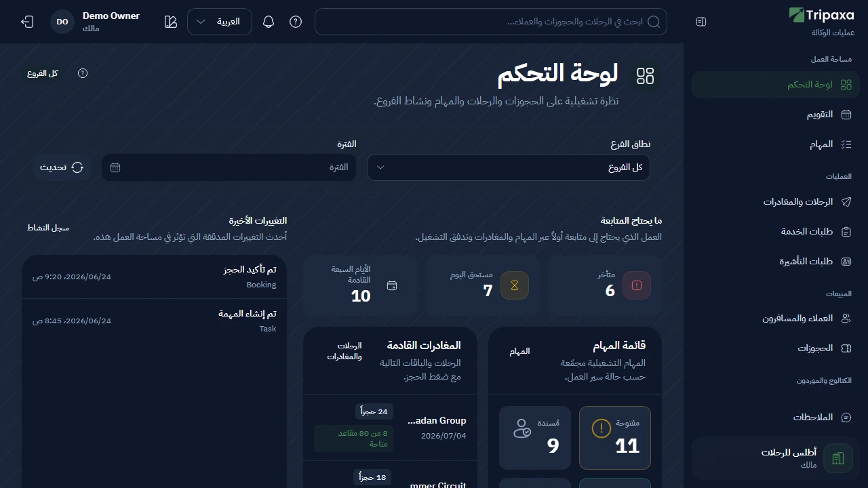
Task: Expand the العربية language dropdown
Action: click(220, 22)
